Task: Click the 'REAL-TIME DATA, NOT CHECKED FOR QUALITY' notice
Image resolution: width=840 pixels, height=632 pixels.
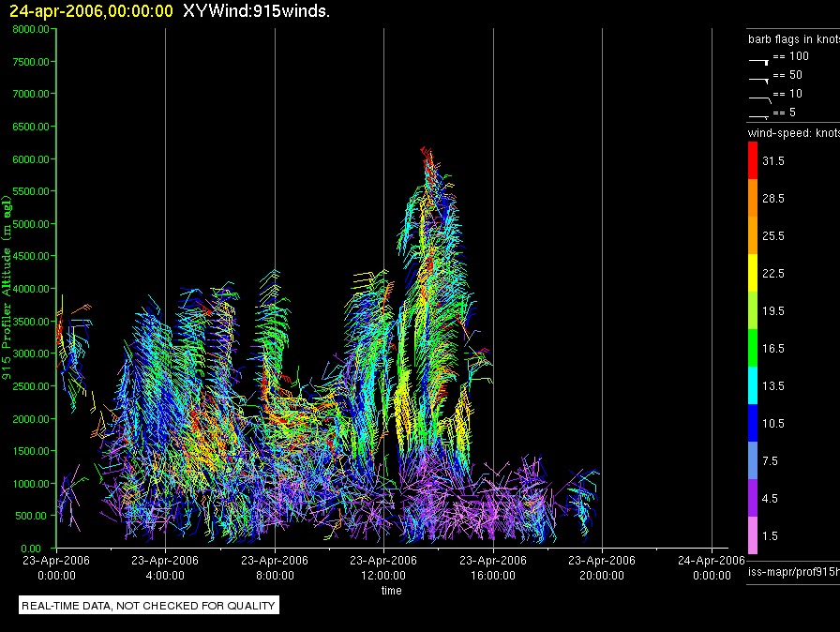Action: tap(148, 606)
